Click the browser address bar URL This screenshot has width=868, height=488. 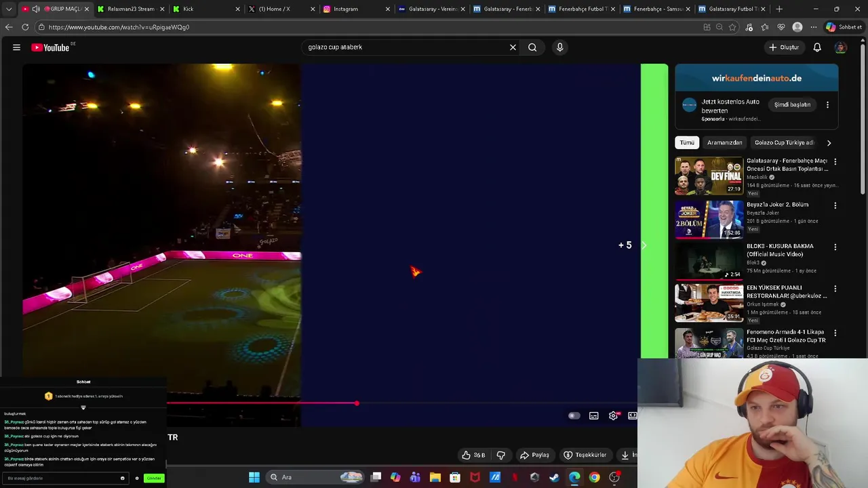tap(119, 27)
